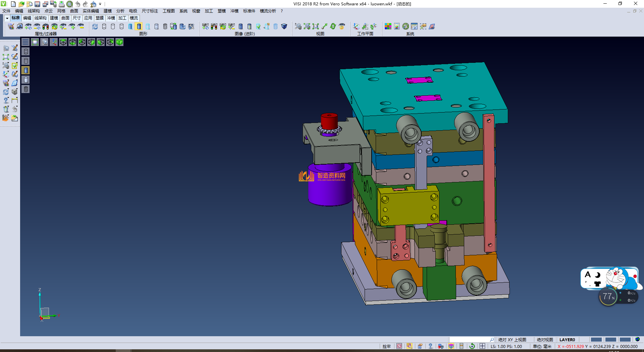This screenshot has width=644, height=352.
Task: Toggle the highlighted cylinder mode in left viewport strip
Action: (26, 70)
